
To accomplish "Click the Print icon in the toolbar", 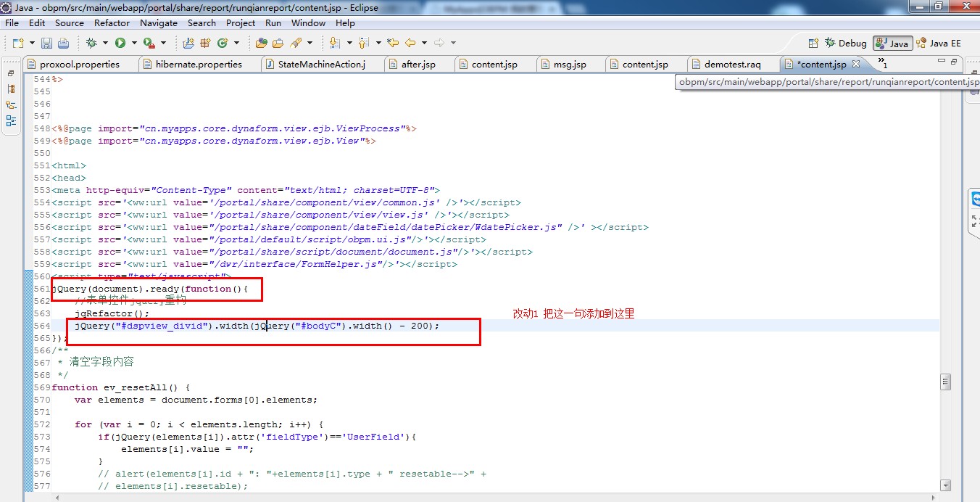I will (63, 43).
